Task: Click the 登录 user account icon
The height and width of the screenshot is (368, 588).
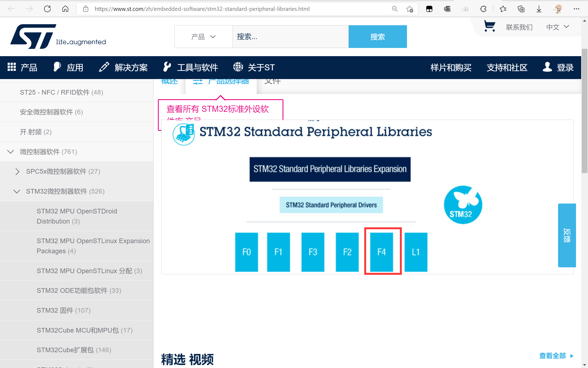Action: pos(547,67)
